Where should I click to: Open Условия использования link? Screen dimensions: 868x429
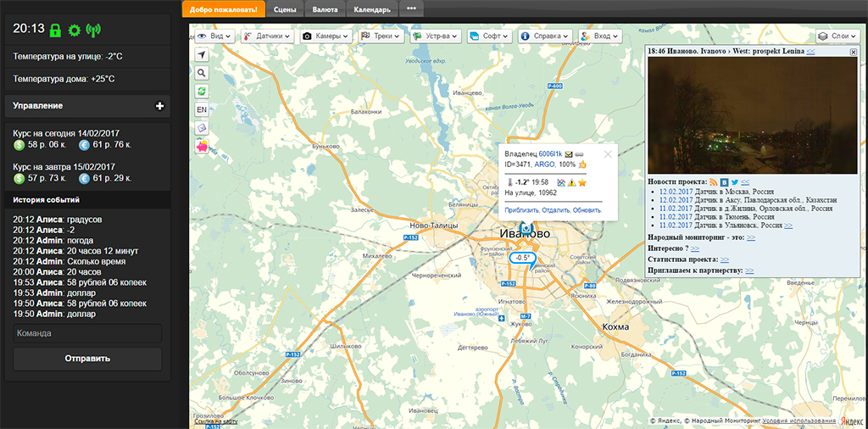pyautogui.click(x=800, y=421)
